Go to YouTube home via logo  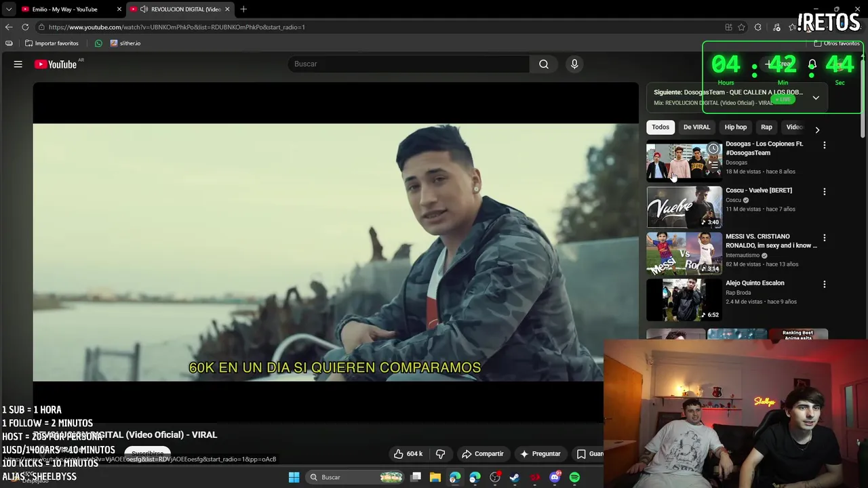(56, 64)
